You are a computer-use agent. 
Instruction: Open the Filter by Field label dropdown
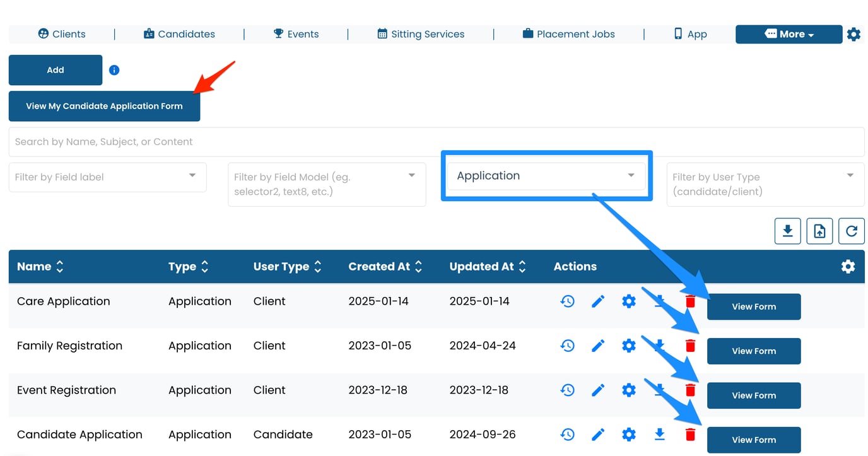[x=107, y=177]
